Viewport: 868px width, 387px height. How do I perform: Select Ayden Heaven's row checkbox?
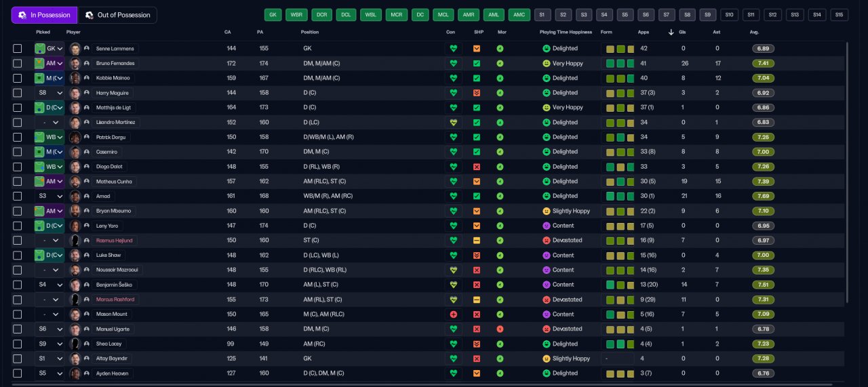click(17, 373)
